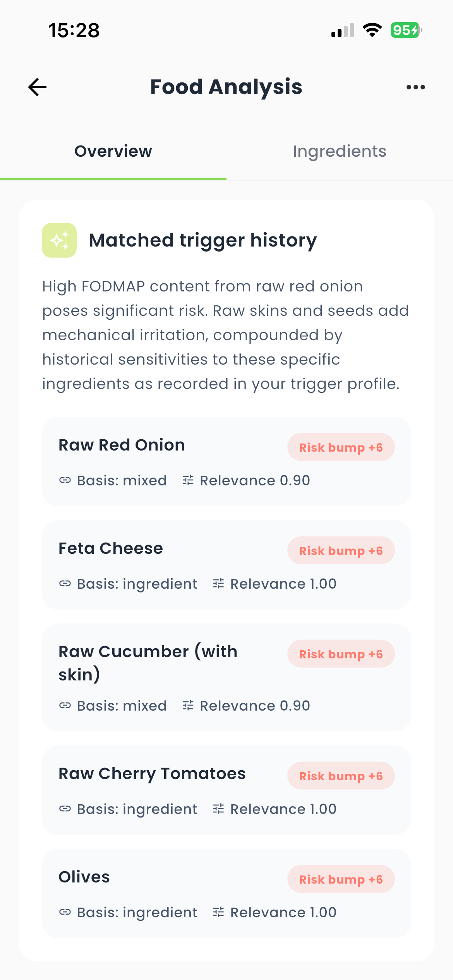Tap the back arrow icon
This screenshot has height=980, width=453.
[38, 87]
